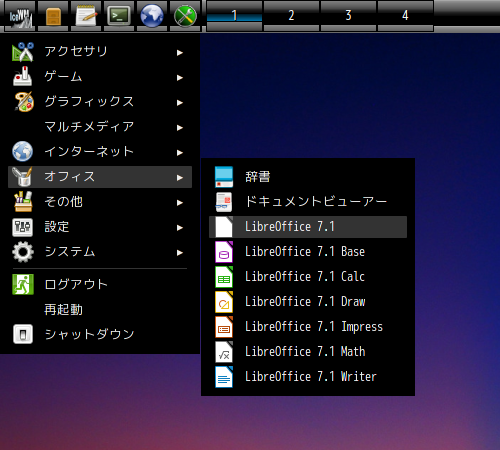Image resolution: width=500 pixels, height=450 pixels.
Task: Open the notepad text editor icon
Action: pyautogui.click(x=86, y=16)
